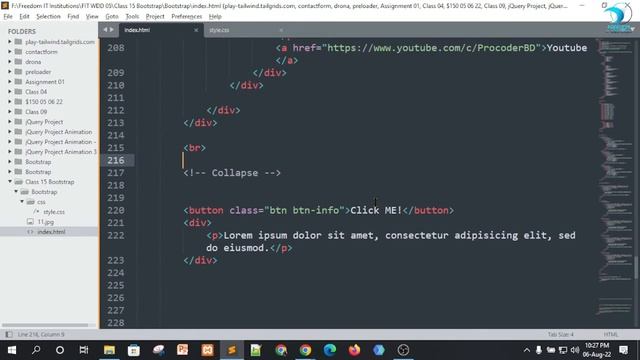The height and width of the screenshot is (360, 640).
Task: Open the notification center icon
Action: point(623,350)
